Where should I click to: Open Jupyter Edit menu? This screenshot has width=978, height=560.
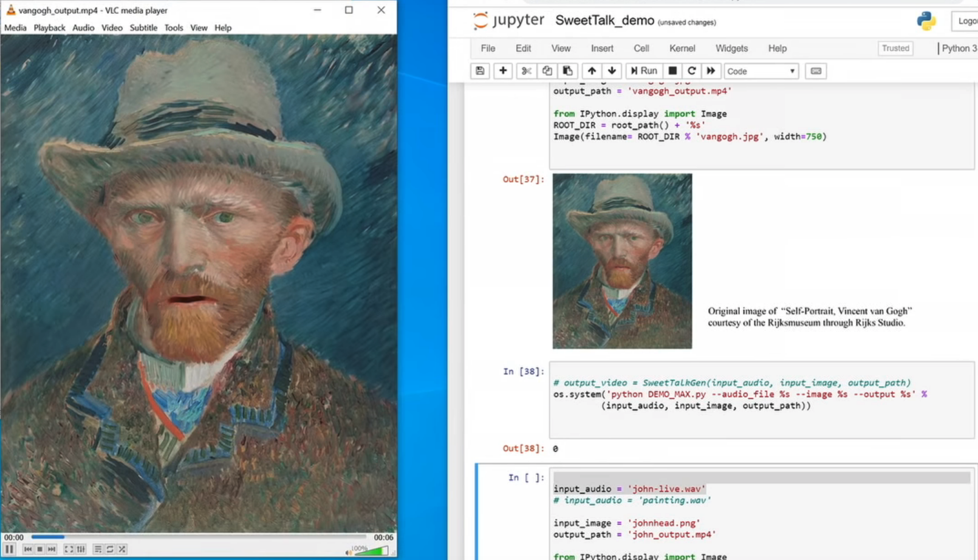click(x=523, y=49)
